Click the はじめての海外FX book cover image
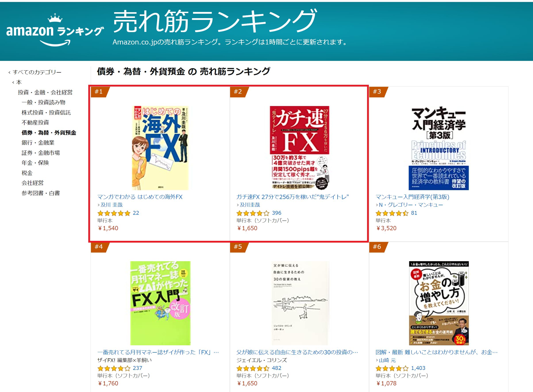 point(160,148)
